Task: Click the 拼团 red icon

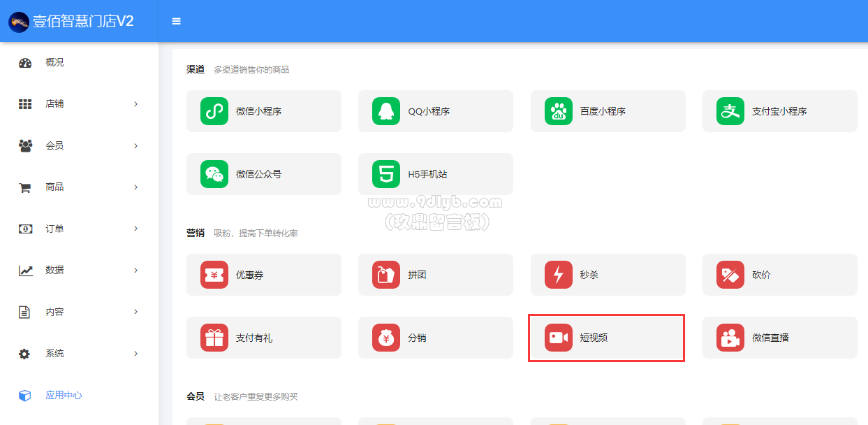Action: [386, 275]
